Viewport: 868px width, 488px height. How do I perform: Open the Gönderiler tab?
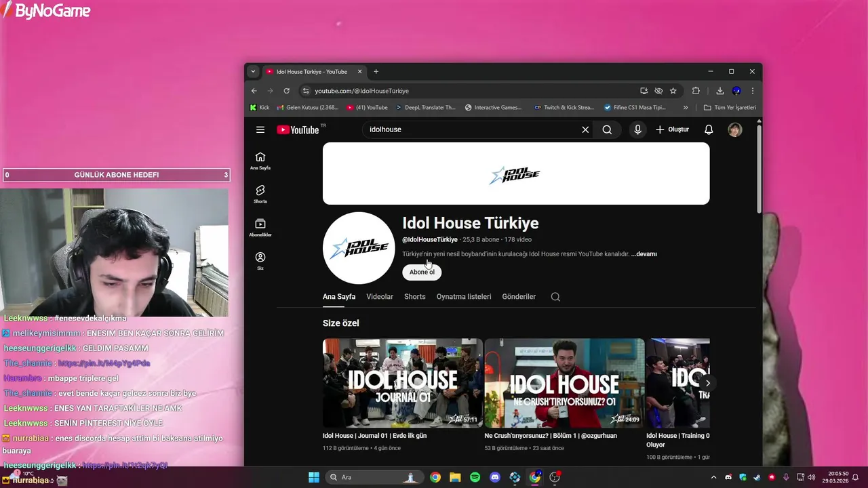coord(519,297)
